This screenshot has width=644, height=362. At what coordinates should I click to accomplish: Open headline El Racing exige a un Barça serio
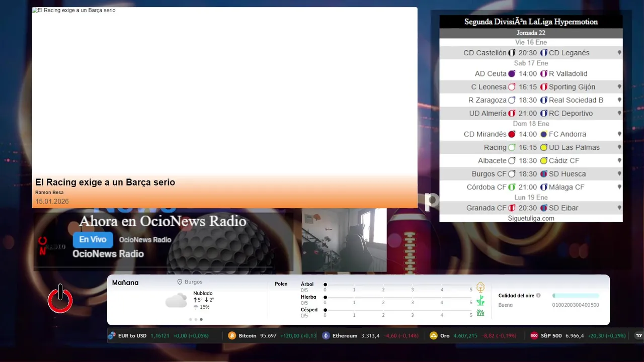click(x=105, y=183)
